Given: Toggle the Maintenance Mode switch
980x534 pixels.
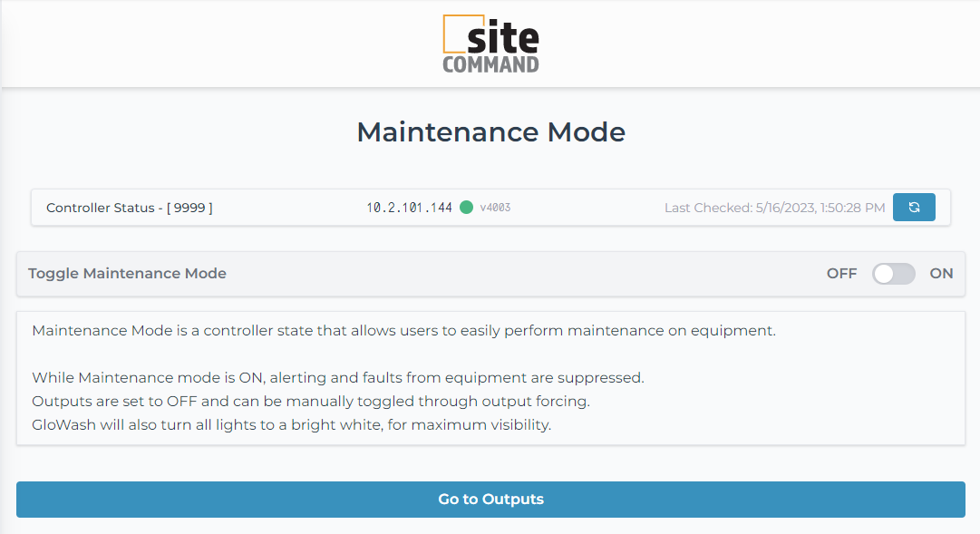Looking at the screenshot, I should [x=893, y=274].
